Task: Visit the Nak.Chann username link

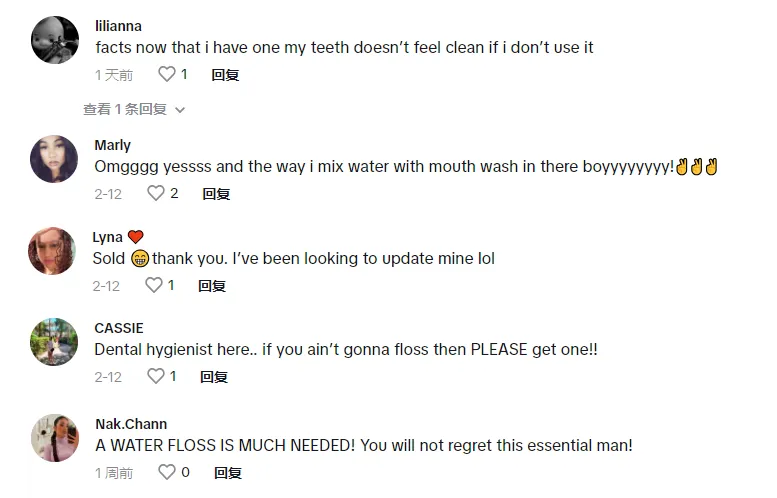Action: tap(131, 424)
